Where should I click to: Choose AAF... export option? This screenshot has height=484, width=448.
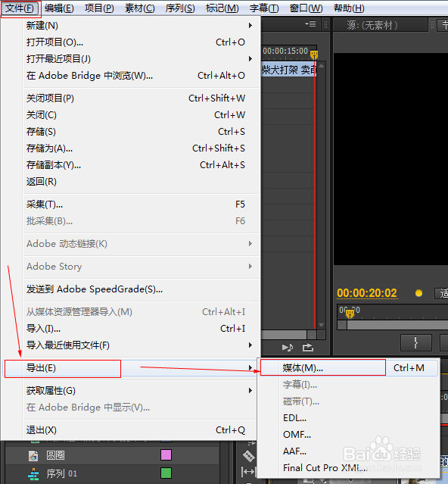tap(348, 451)
